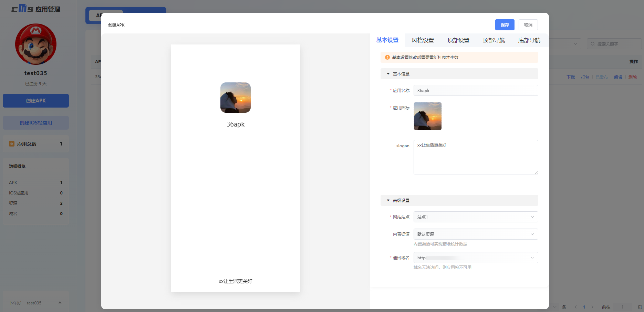Click the test035 username under avatar
644x312 pixels.
(x=36, y=73)
